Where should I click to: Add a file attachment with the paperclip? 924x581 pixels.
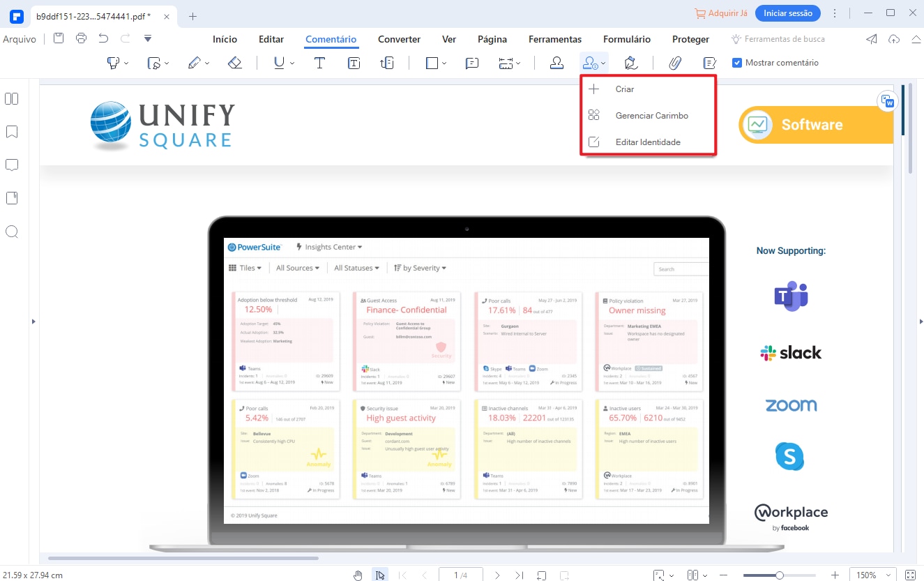(x=674, y=63)
